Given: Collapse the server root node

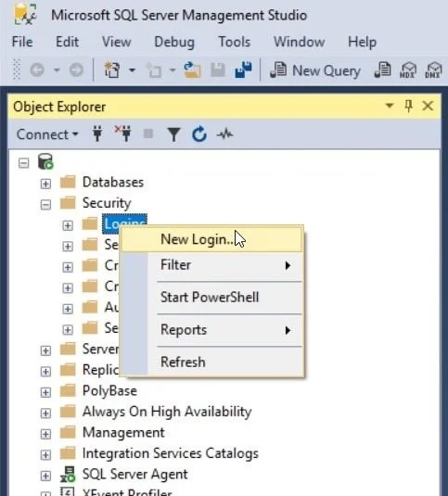Looking at the screenshot, I should [x=23, y=163].
